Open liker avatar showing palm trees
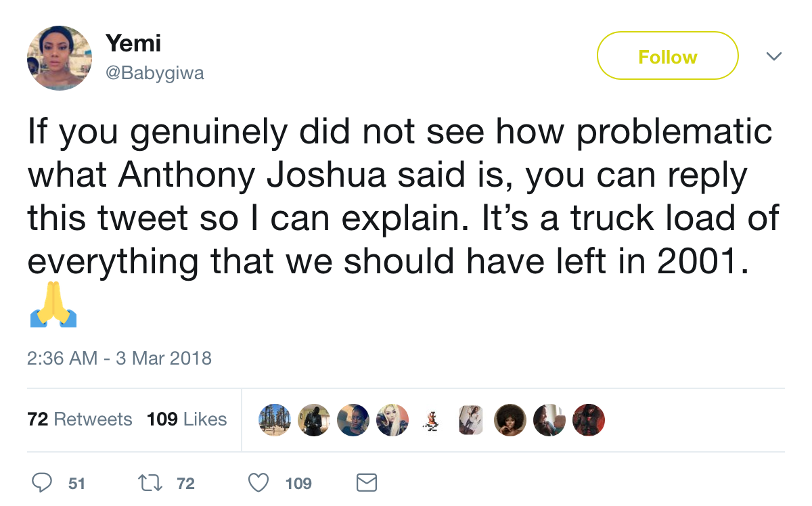812x506 pixels. [274, 420]
